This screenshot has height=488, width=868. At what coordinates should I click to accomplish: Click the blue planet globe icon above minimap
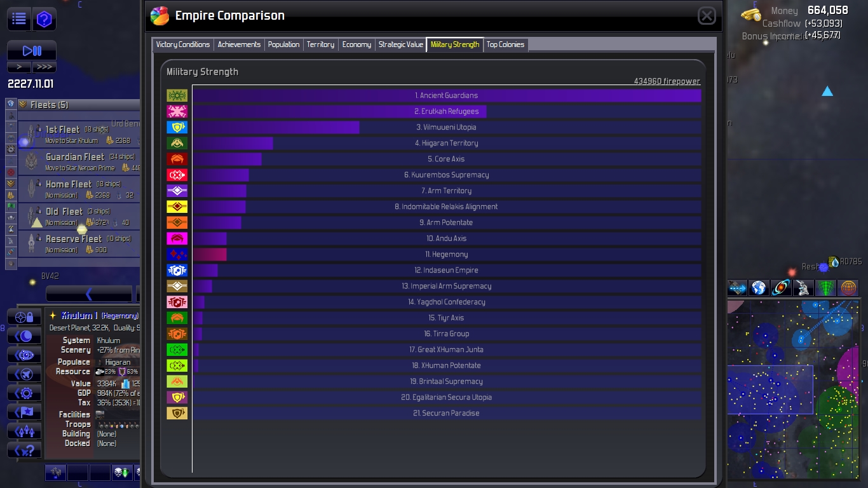759,288
